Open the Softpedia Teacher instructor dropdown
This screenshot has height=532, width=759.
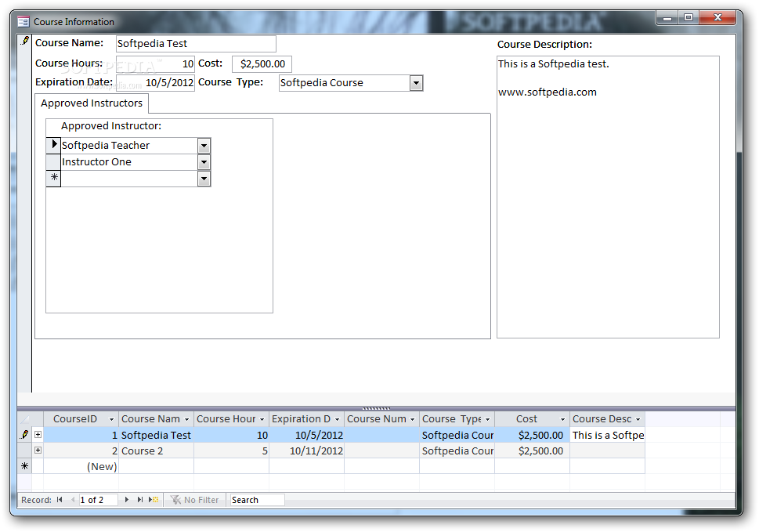coord(204,145)
